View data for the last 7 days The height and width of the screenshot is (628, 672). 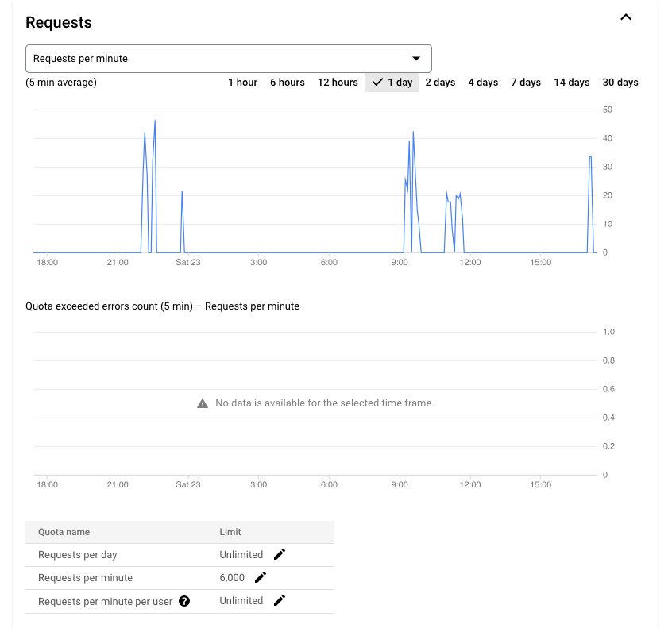(x=525, y=82)
